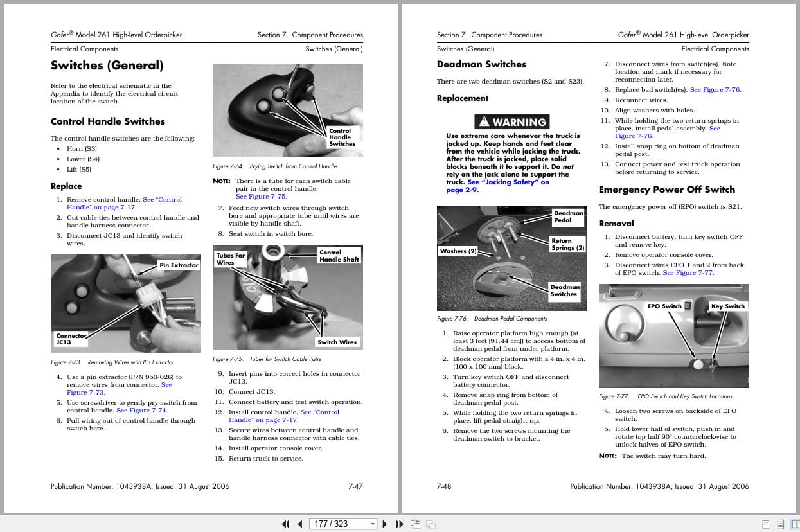Go to the next page
800x532 pixels.
point(385,524)
